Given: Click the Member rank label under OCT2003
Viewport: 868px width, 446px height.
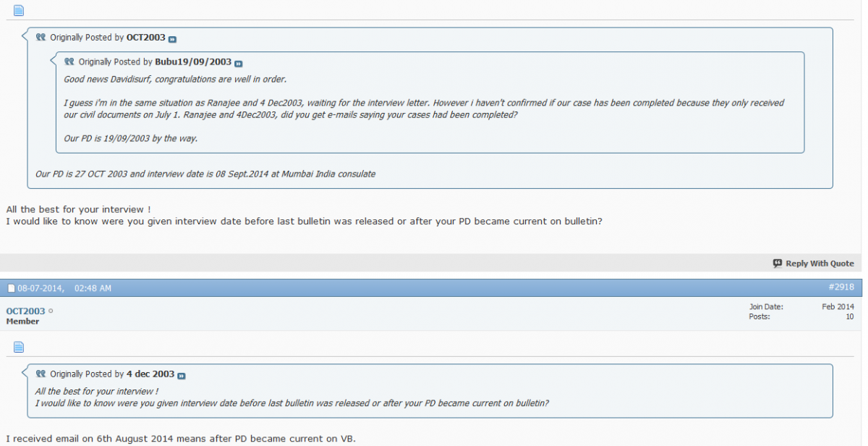Looking at the screenshot, I should 23,321.
